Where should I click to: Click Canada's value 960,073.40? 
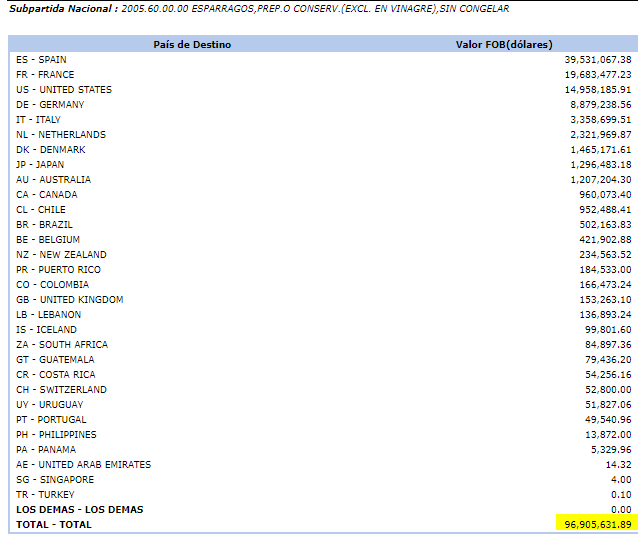click(x=605, y=195)
